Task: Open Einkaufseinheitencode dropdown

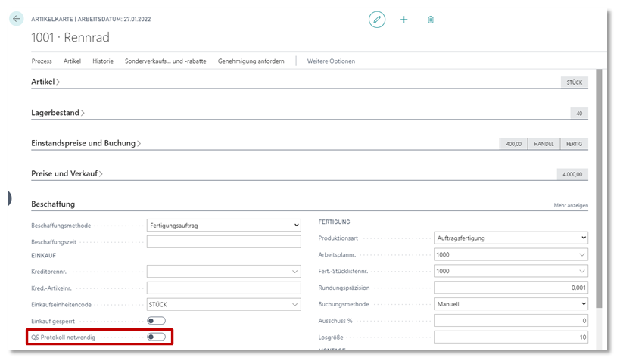Action: pos(294,305)
